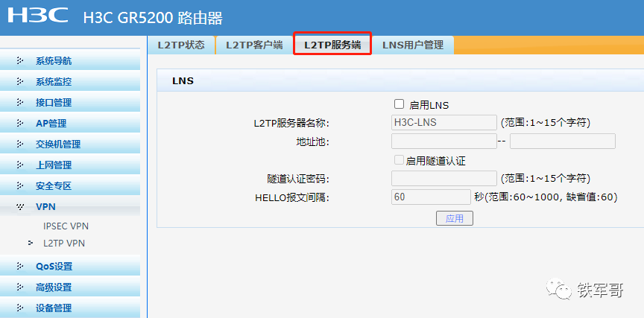Click the 地址池 start address field
Viewport: 644px width, 318px height.
[x=444, y=141]
